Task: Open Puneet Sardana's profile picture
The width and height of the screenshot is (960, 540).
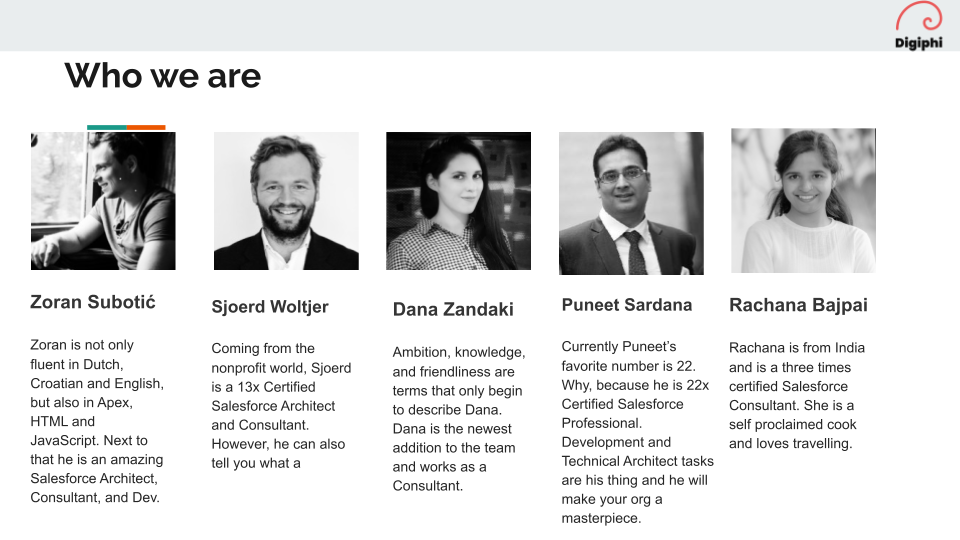Action: (631, 203)
